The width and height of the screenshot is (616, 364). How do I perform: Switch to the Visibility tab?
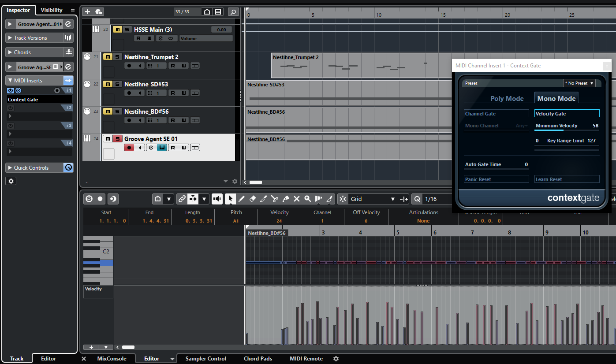pos(52,10)
